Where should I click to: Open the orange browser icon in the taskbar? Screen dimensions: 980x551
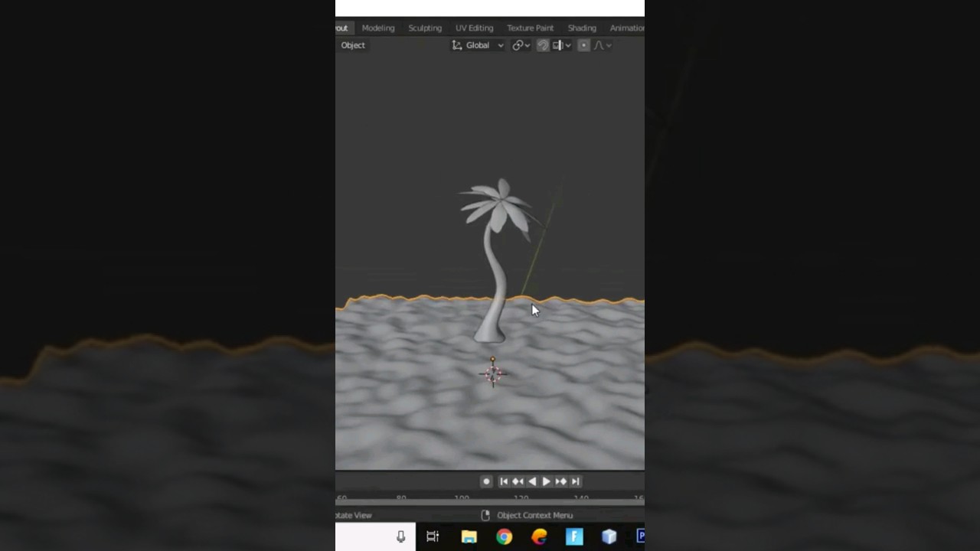[x=540, y=537]
